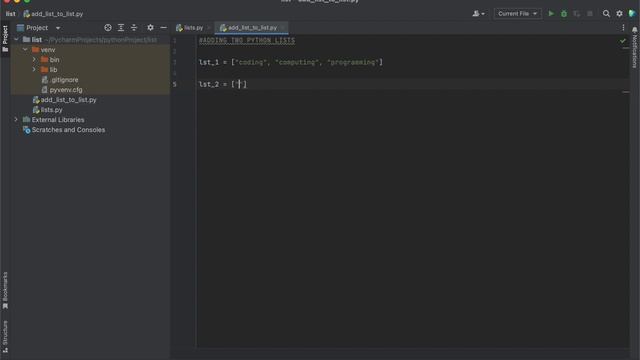Toggle the Structure tool window side tab
Viewport: 640px width, 360px height.
(x=5, y=336)
